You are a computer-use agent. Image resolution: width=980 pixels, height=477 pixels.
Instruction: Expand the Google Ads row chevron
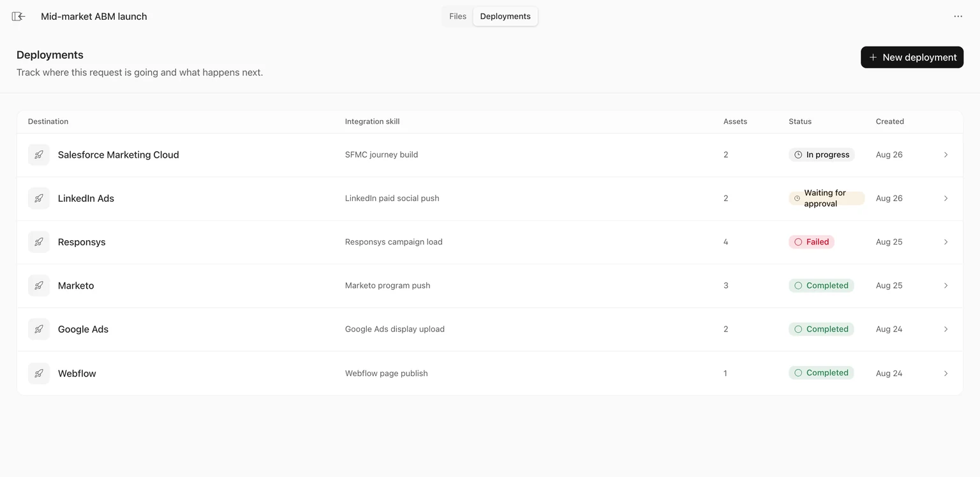click(x=946, y=329)
